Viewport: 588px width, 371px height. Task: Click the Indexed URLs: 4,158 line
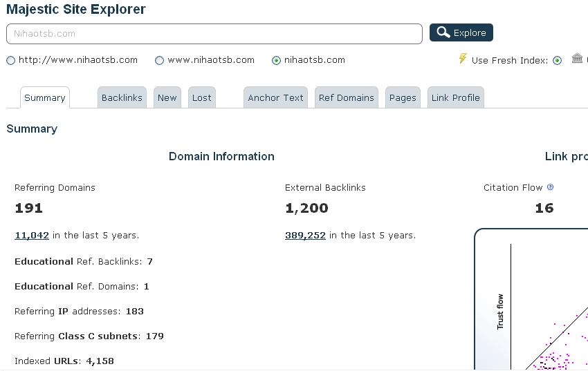[x=64, y=361]
